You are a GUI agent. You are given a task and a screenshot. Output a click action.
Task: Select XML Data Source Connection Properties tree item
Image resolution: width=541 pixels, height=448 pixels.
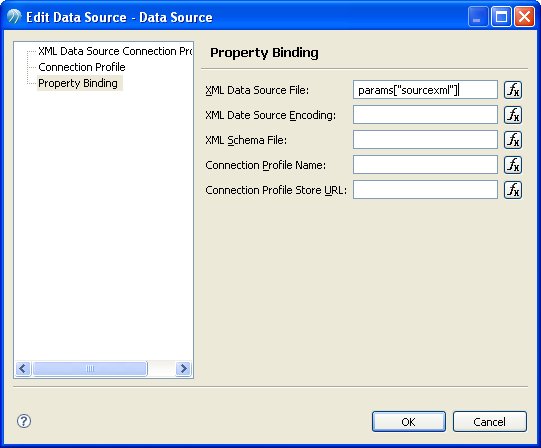coord(115,51)
